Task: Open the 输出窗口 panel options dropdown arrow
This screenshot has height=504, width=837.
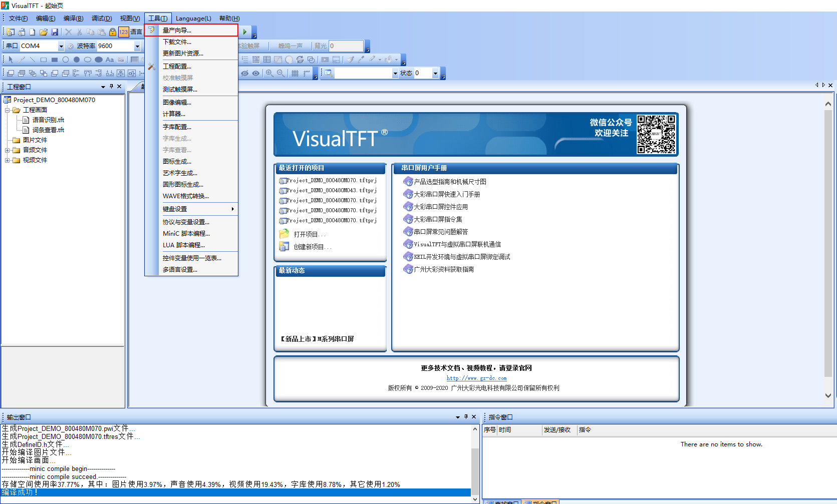Action: (458, 417)
